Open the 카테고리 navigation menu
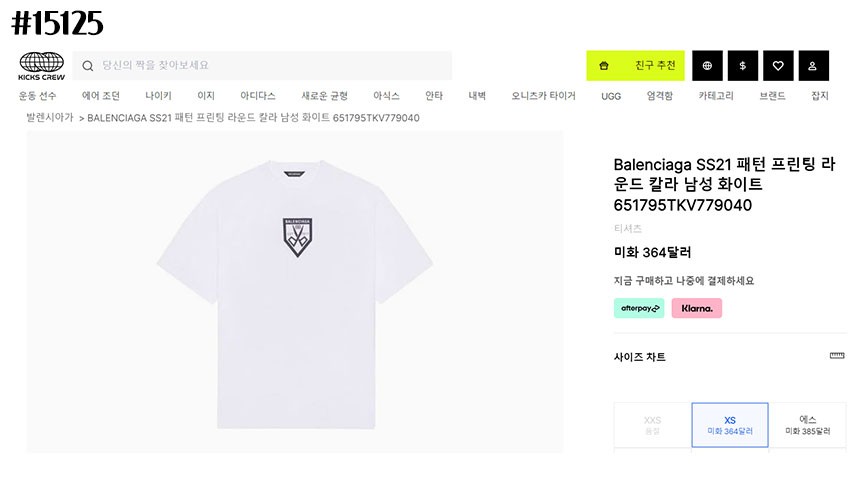The image size is (860, 500). pyautogui.click(x=716, y=96)
